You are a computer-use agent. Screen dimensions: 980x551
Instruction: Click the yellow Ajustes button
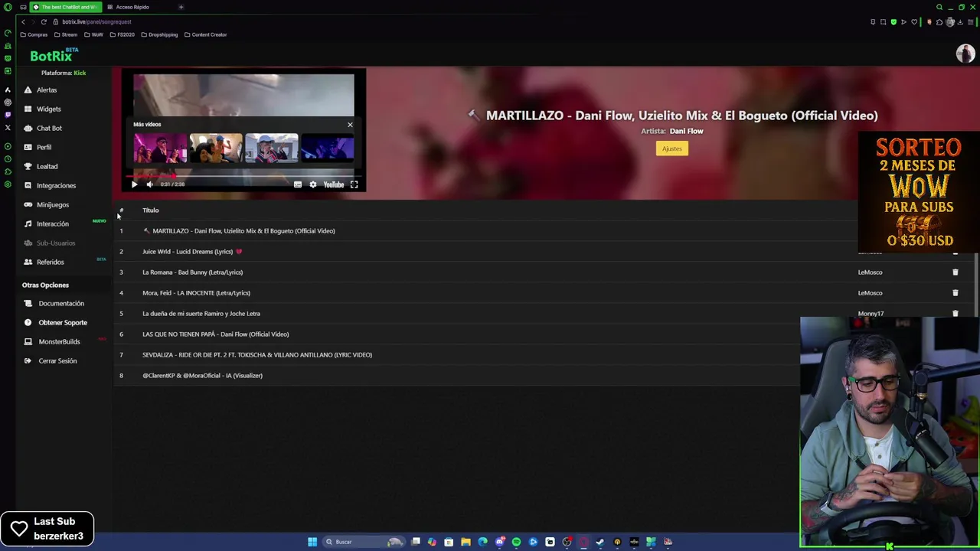tap(671, 148)
